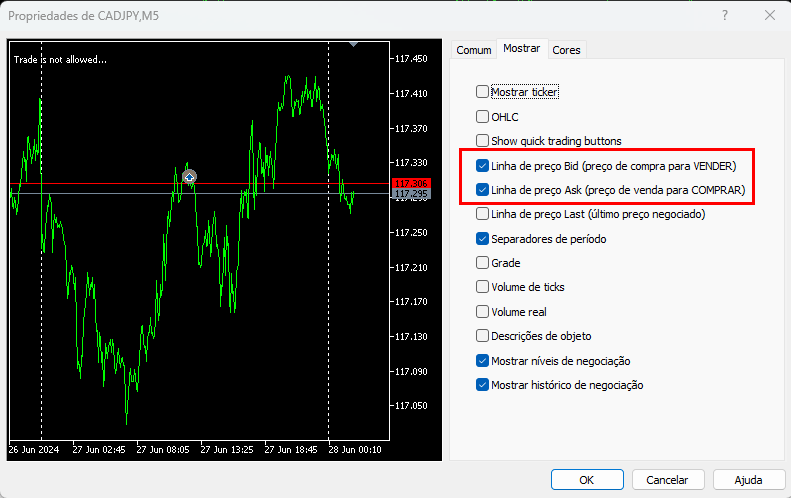Click the question mark help icon
791x498 pixels.
pos(725,15)
